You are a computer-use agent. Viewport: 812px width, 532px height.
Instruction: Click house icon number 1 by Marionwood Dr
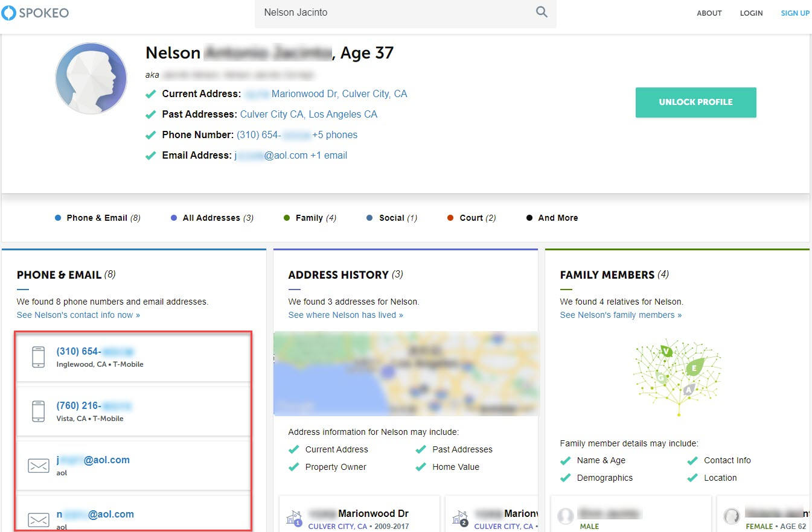294,518
